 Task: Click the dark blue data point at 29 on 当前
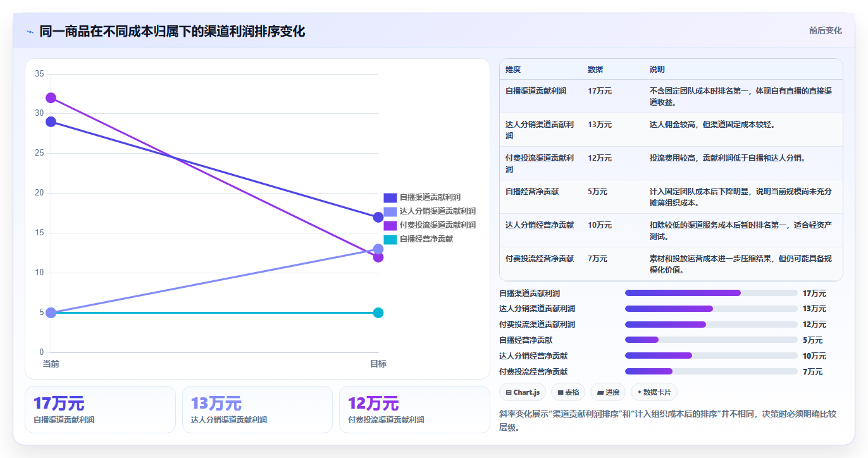pyautogui.click(x=51, y=121)
